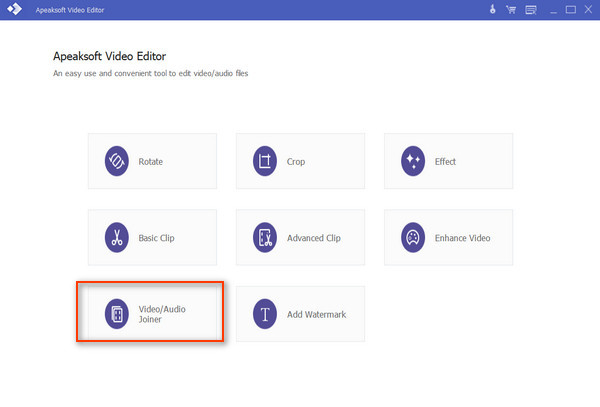The width and height of the screenshot is (600, 407).
Task: Click the Video/Audio Joiner icon
Action: pos(116,314)
